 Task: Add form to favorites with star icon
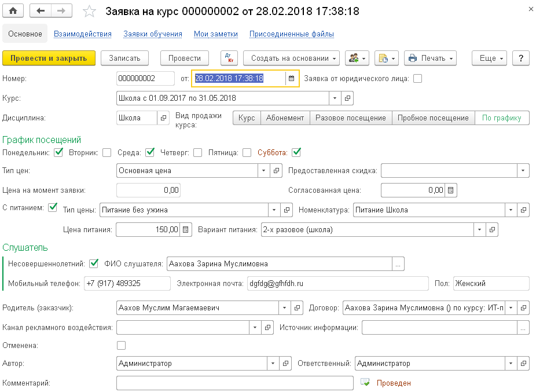[90, 12]
